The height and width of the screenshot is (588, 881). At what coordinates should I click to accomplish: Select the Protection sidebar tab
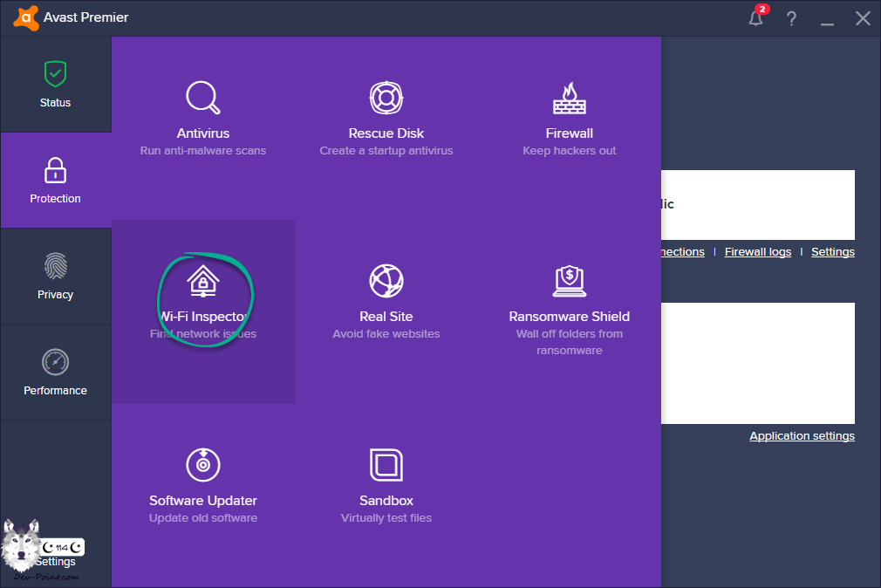(x=55, y=181)
